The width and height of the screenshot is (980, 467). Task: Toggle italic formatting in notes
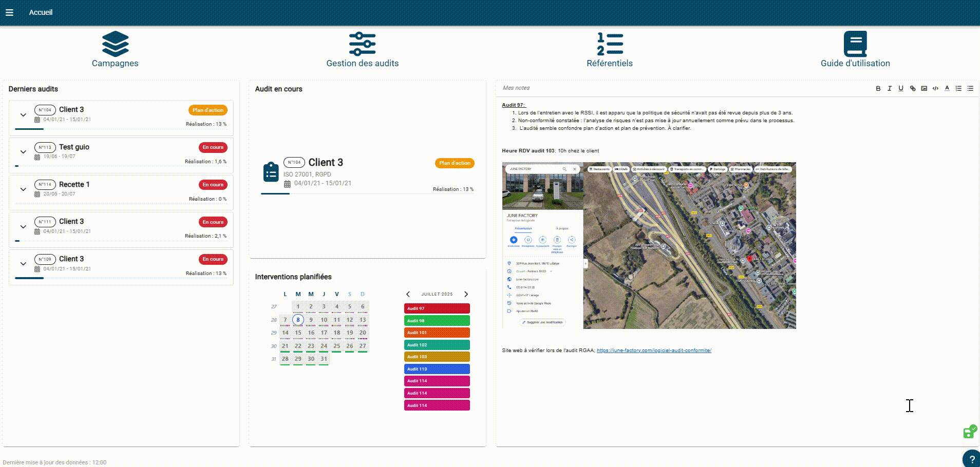point(889,88)
